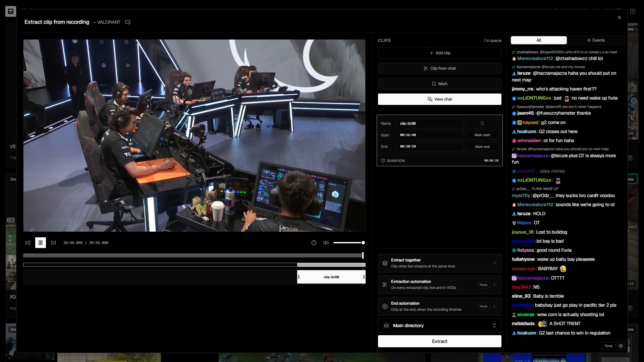
Task: Skip to the clip start
Action: click(x=28, y=243)
